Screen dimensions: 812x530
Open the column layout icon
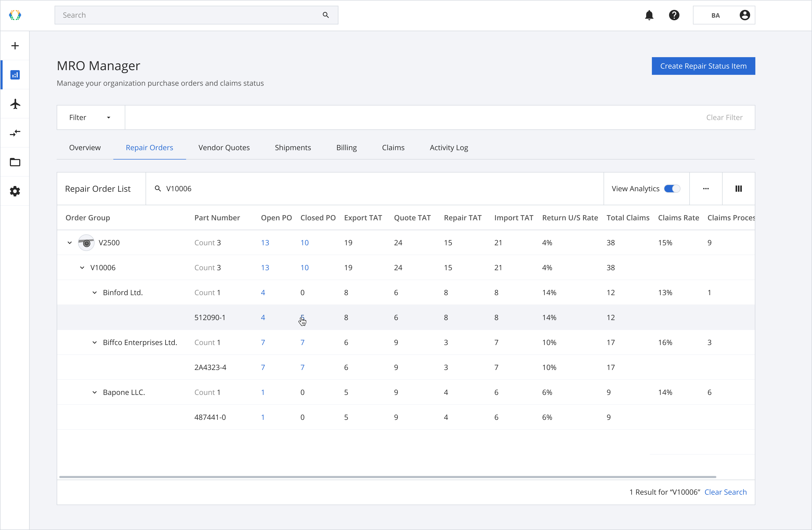click(738, 189)
